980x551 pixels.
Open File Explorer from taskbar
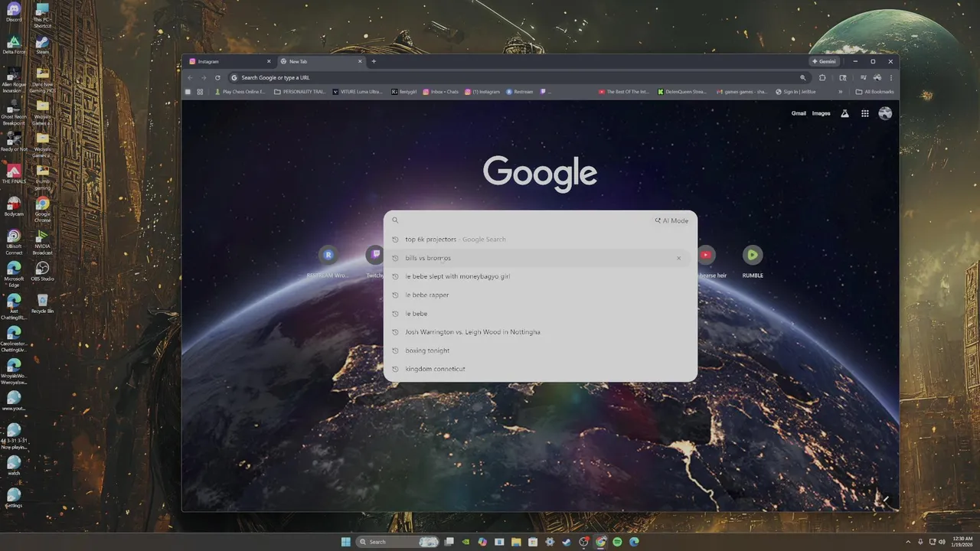516,542
